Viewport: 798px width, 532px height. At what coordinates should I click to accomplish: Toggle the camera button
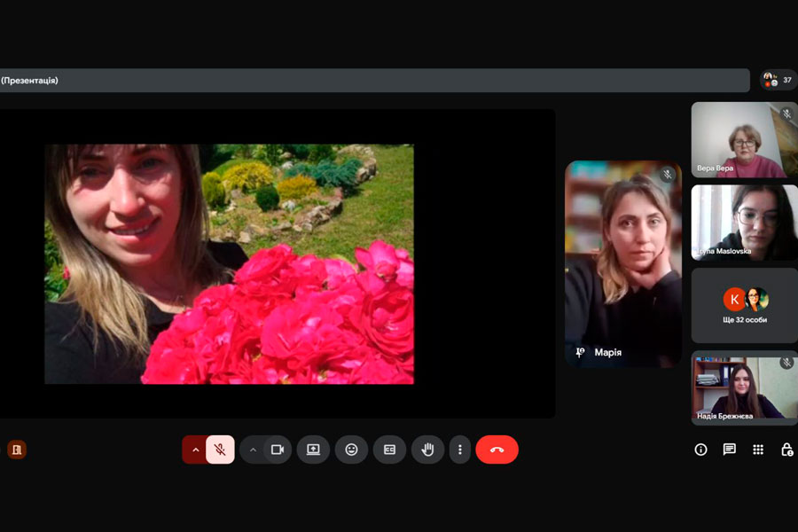click(x=278, y=450)
